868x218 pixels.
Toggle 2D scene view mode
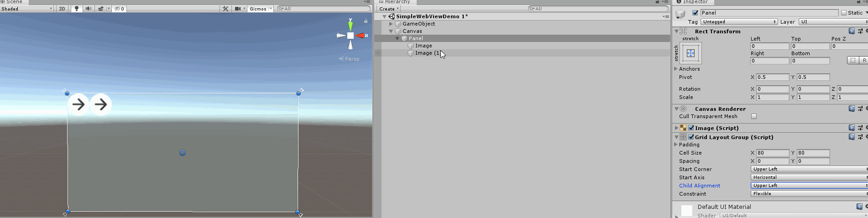(x=62, y=9)
